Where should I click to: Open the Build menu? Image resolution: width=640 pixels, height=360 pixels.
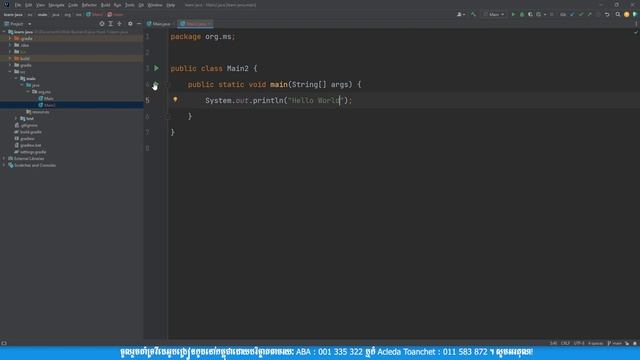(x=105, y=5)
